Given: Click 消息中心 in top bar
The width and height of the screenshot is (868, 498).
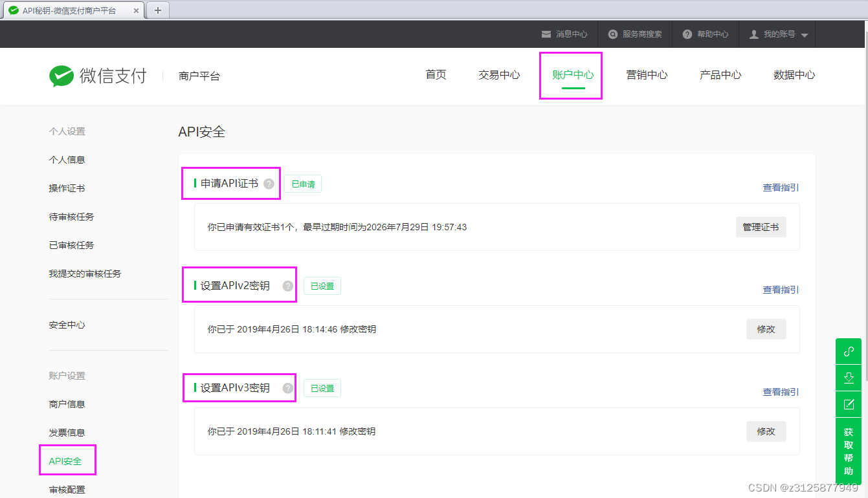Looking at the screenshot, I should (x=572, y=34).
